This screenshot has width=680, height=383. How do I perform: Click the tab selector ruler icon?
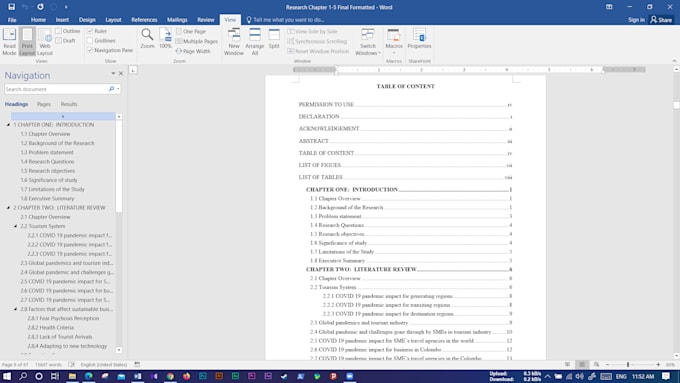(x=133, y=70)
